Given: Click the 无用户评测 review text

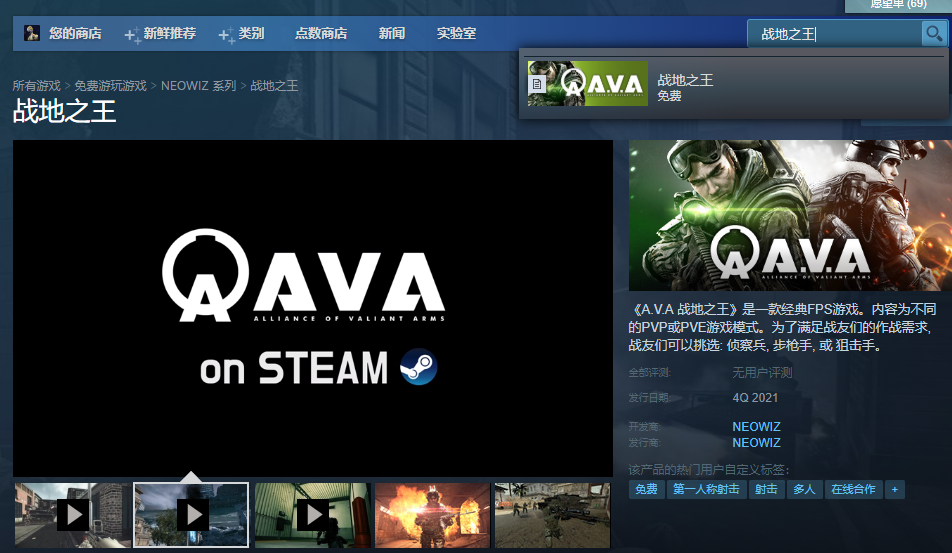Looking at the screenshot, I should (x=762, y=373).
